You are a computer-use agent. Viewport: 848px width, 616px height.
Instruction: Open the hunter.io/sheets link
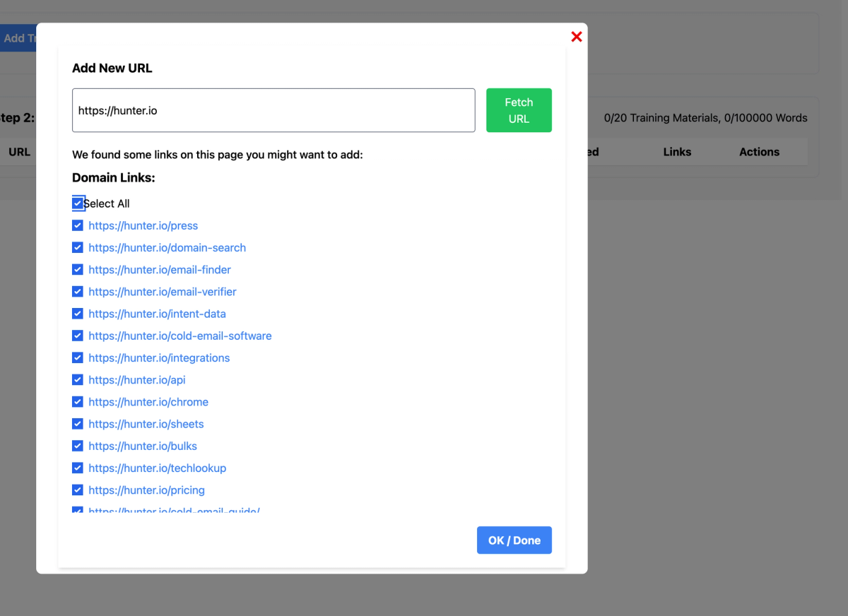pyautogui.click(x=146, y=424)
